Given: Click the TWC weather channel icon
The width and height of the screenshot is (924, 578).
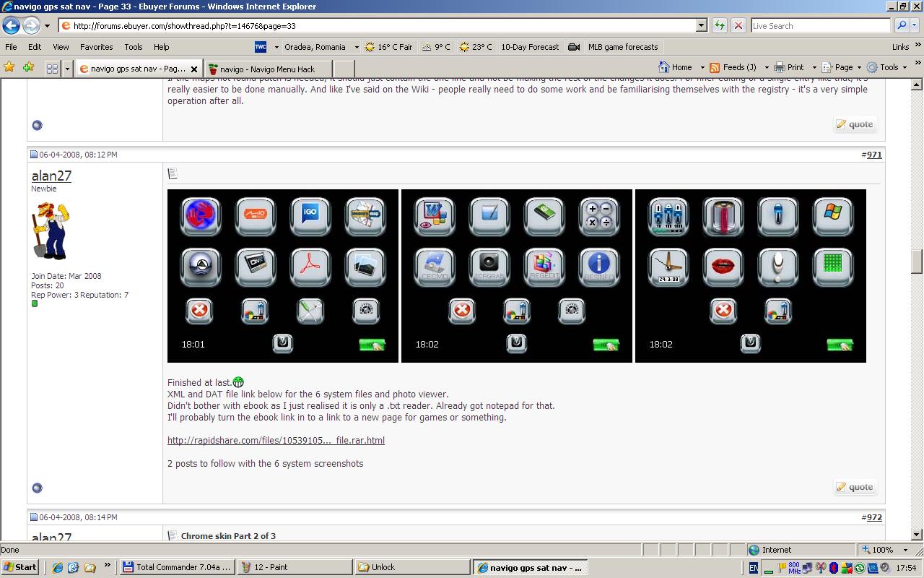Looking at the screenshot, I should pyautogui.click(x=261, y=47).
